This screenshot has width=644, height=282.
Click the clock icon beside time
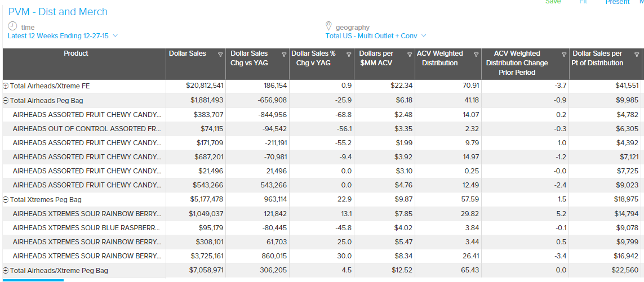tap(12, 26)
